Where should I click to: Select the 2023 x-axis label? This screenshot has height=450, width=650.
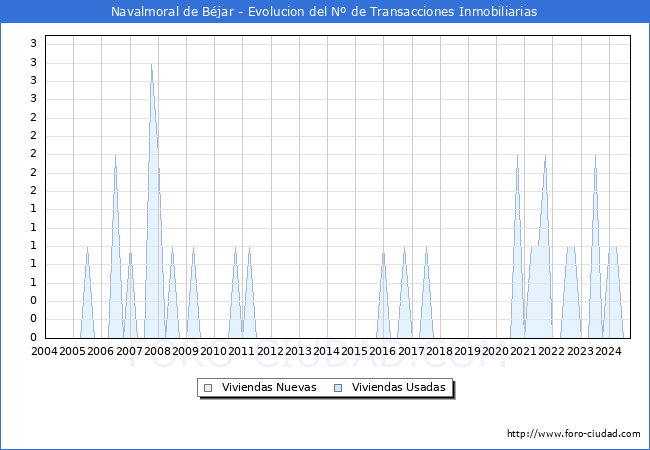click(580, 351)
